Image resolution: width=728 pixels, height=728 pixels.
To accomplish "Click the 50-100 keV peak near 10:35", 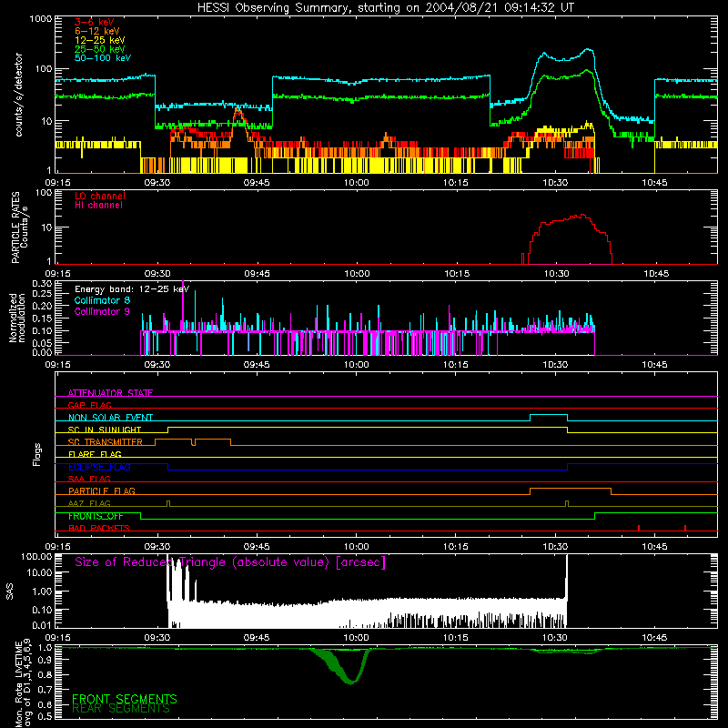I will coord(589,50).
